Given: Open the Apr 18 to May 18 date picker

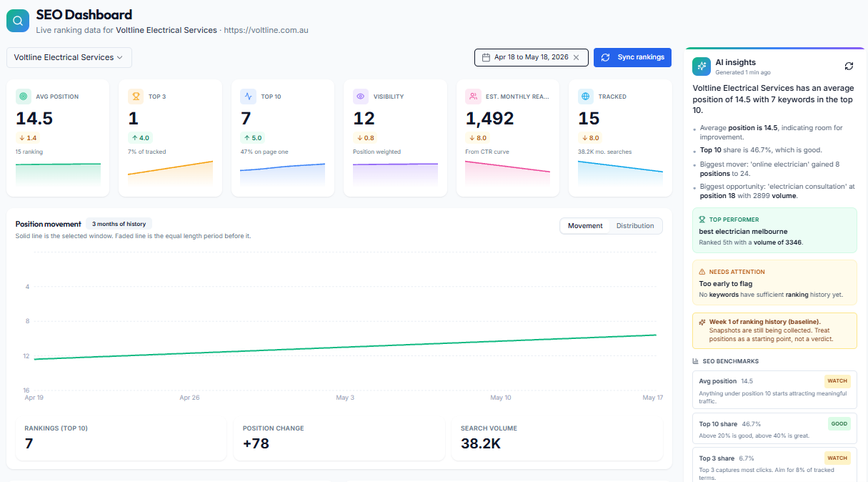Looking at the screenshot, I should [532, 57].
